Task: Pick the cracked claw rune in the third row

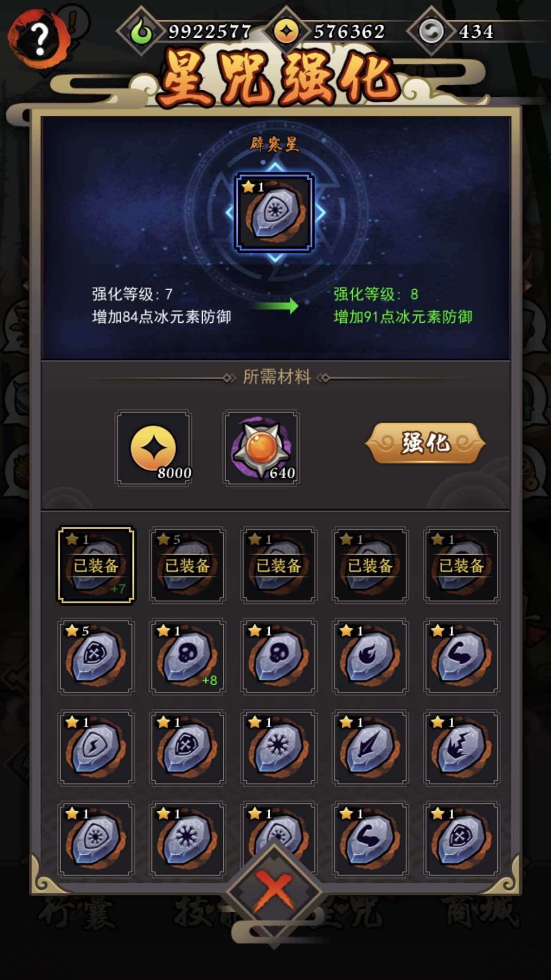Action: [461, 748]
